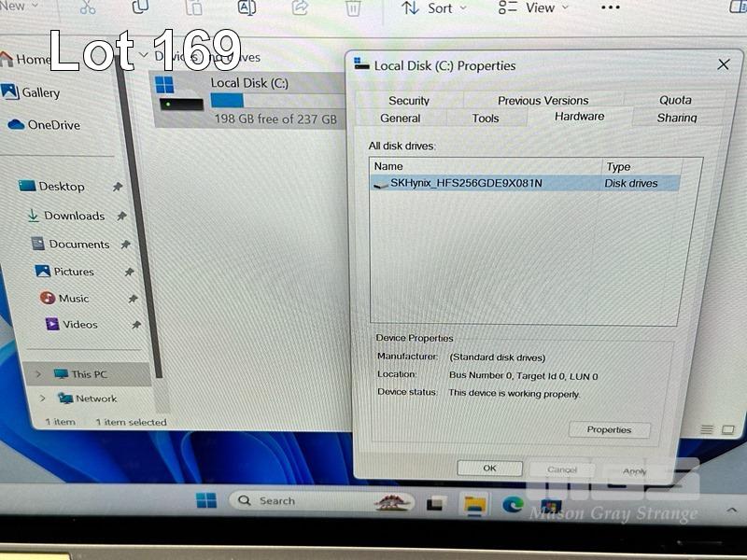Click the Delete trash icon in toolbar

(x=353, y=8)
